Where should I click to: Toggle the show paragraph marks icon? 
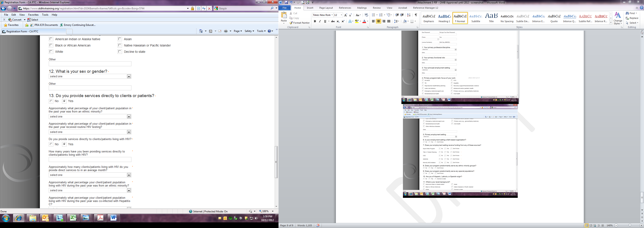416,15
